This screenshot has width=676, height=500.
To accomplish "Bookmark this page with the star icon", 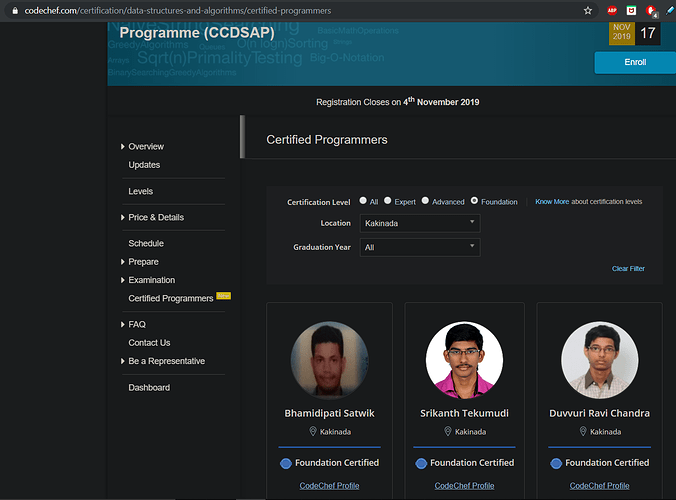I will pos(588,11).
